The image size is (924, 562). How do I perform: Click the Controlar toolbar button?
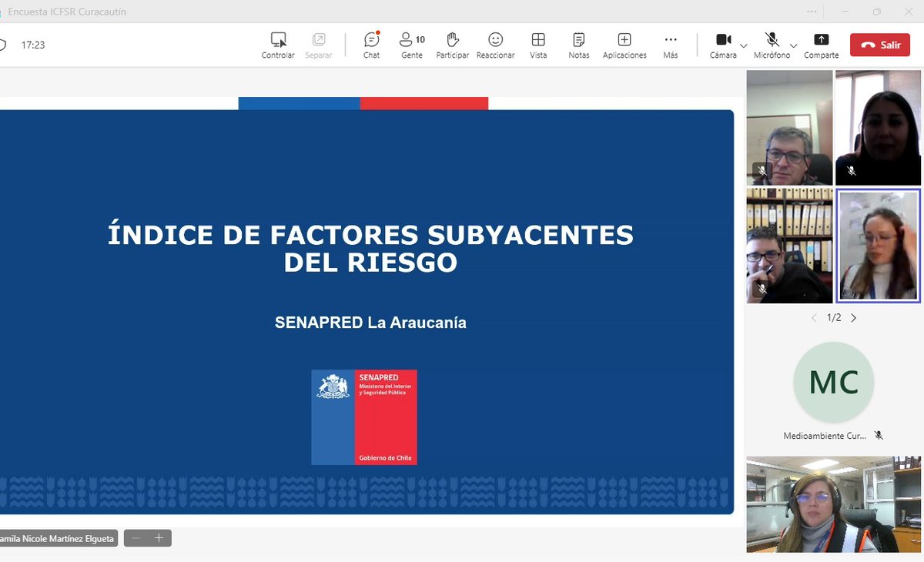pyautogui.click(x=278, y=45)
